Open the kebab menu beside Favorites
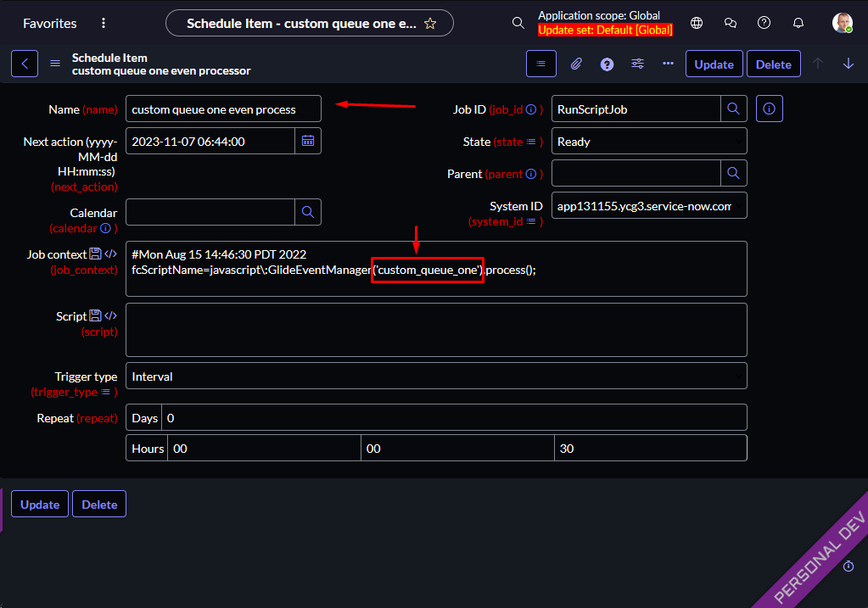Viewport: 868px width, 608px height. [x=104, y=24]
